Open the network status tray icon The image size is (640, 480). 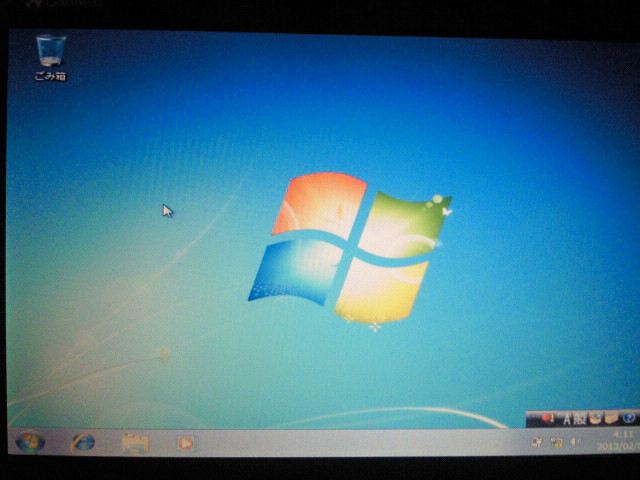556,442
